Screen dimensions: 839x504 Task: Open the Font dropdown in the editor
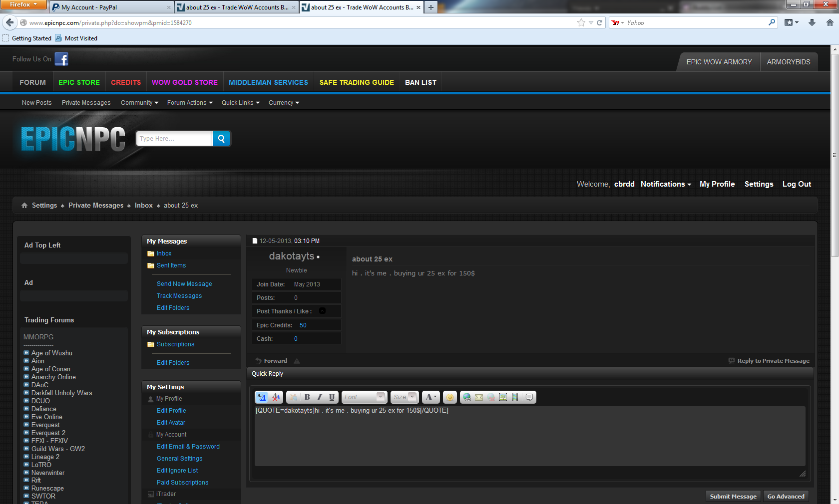pos(364,397)
